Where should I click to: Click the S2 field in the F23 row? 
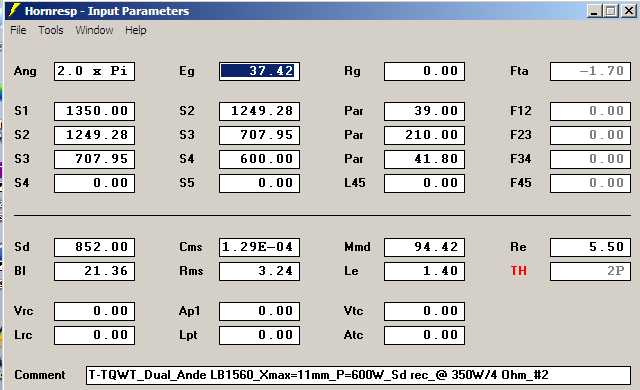(94, 135)
